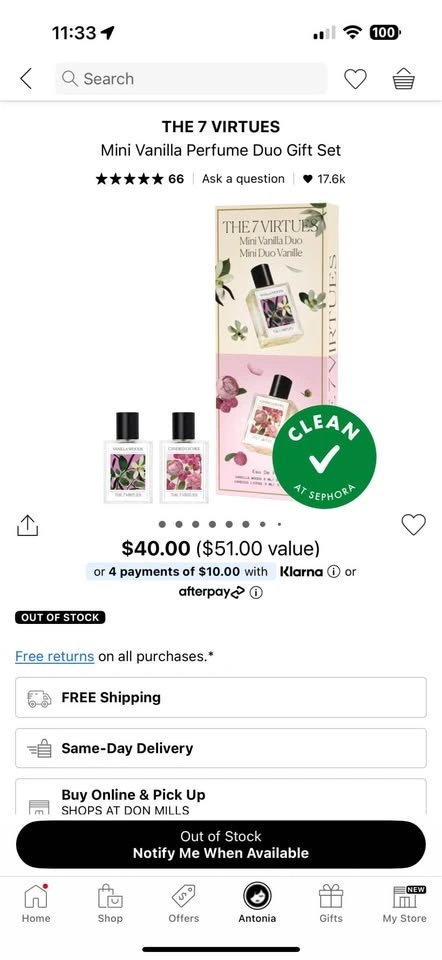Tap the share icon below product image
This screenshot has height=960, width=442.
[x=28, y=525]
